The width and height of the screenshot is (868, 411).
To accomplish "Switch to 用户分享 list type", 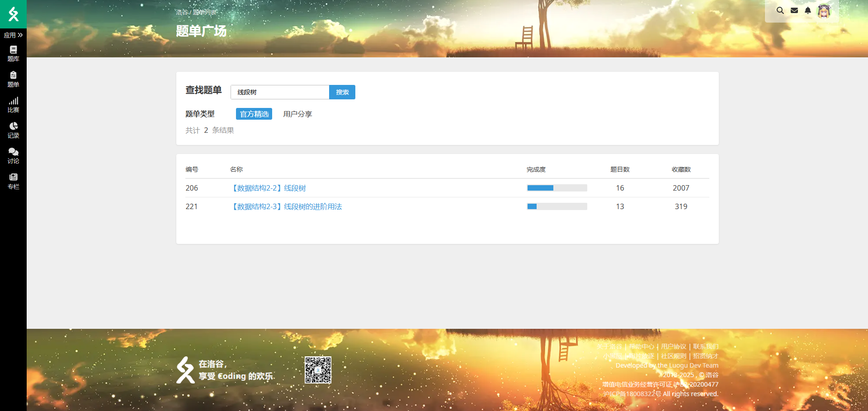I will click(x=297, y=114).
